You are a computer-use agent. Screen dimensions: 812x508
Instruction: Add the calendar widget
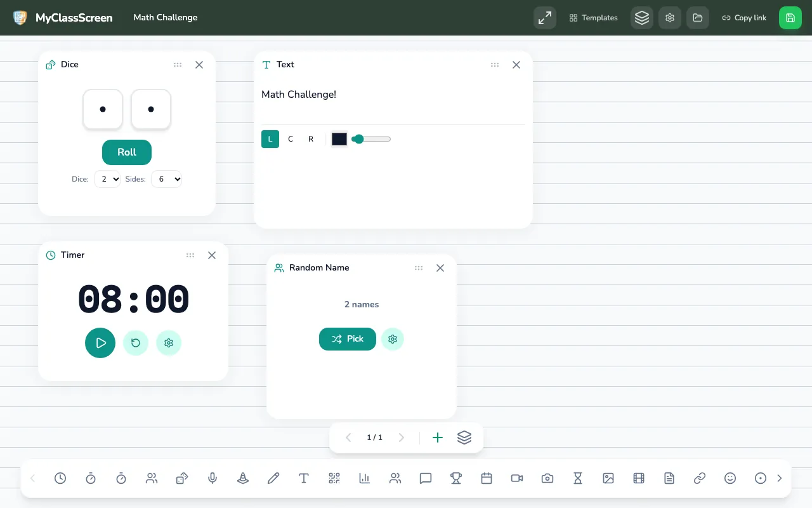[487, 478]
